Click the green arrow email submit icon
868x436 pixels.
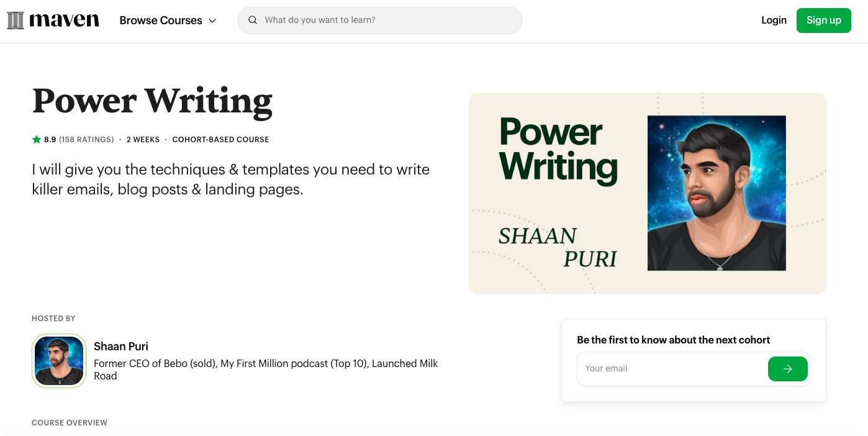787,368
